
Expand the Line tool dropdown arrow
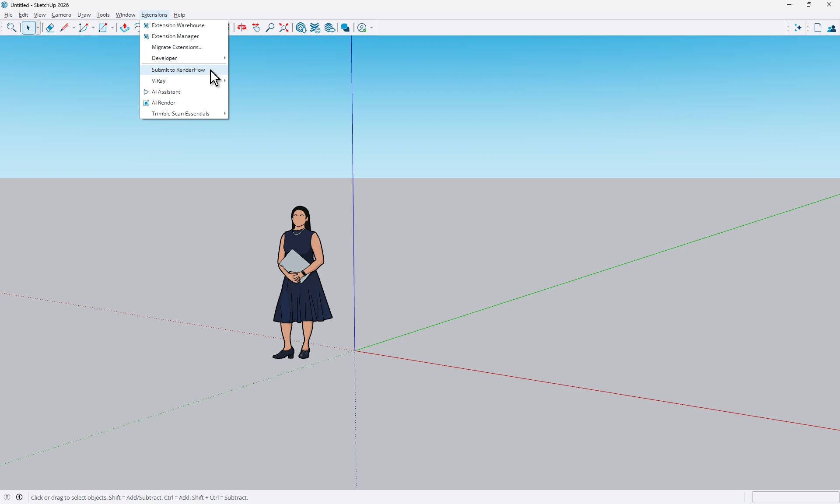(x=74, y=28)
